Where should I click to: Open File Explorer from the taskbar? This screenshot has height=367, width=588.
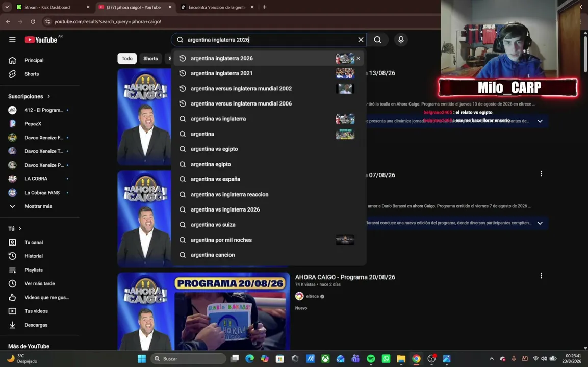coord(401,359)
